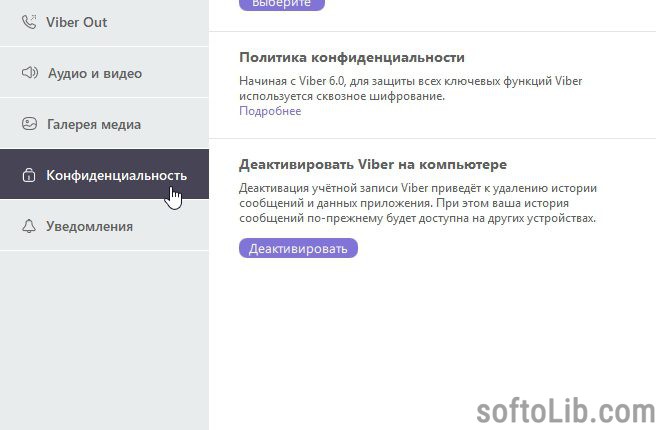
Task: Click the Политика конфиденциальности heading
Action: (352, 57)
